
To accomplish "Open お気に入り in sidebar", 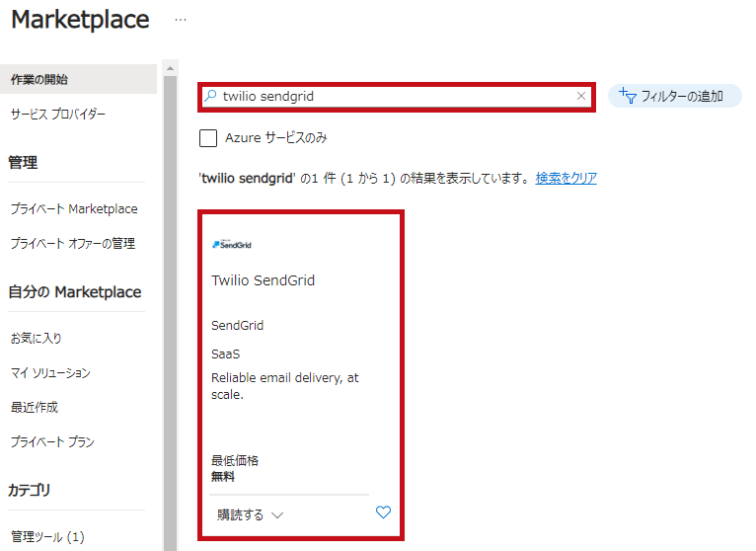I will (x=37, y=339).
